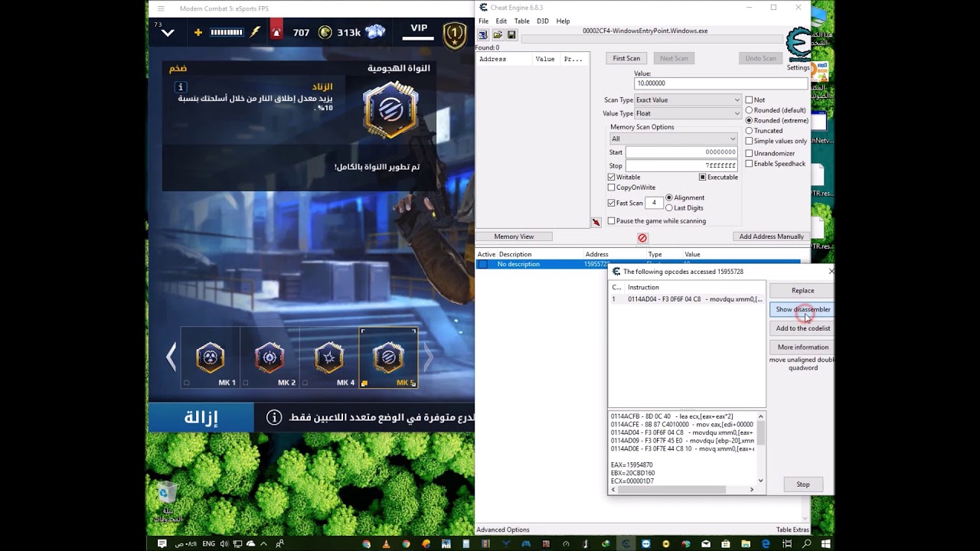This screenshot has height=551, width=980.
Task: Click the Replace button in opcodes window
Action: [802, 291]
